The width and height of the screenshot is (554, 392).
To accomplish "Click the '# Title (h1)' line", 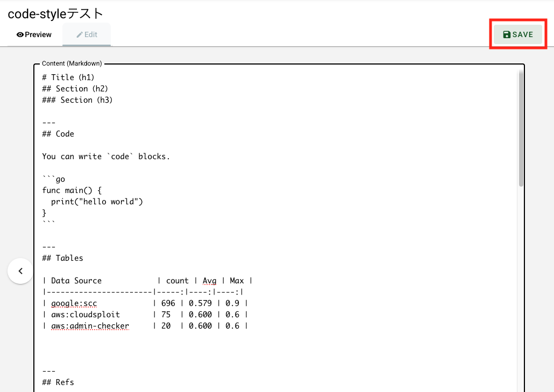I will click(68, 77).
